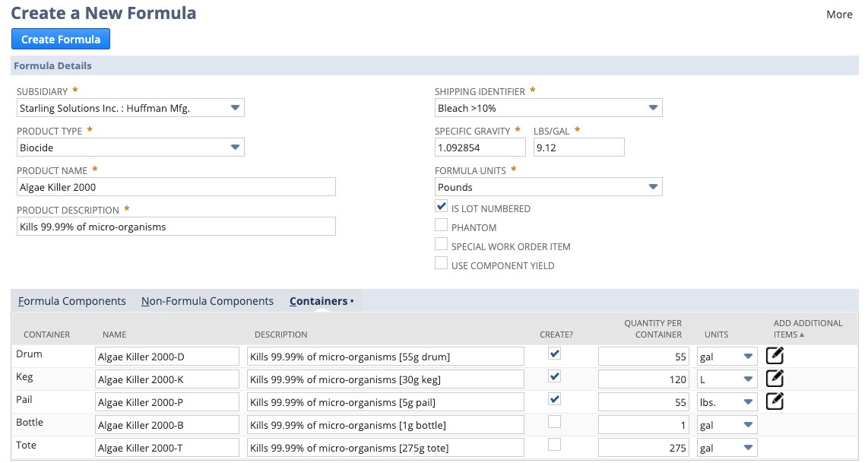This screenshot has height=463, width=868.
Task: Check the Use Component Yield option
Action: pos(441,263)
